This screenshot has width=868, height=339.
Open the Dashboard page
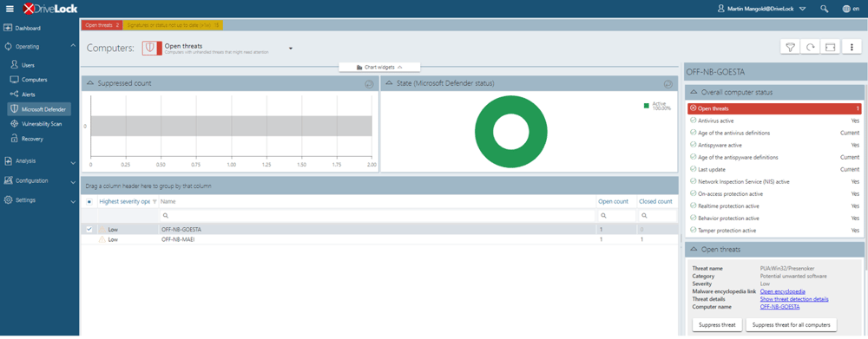[x=28, y=28]
